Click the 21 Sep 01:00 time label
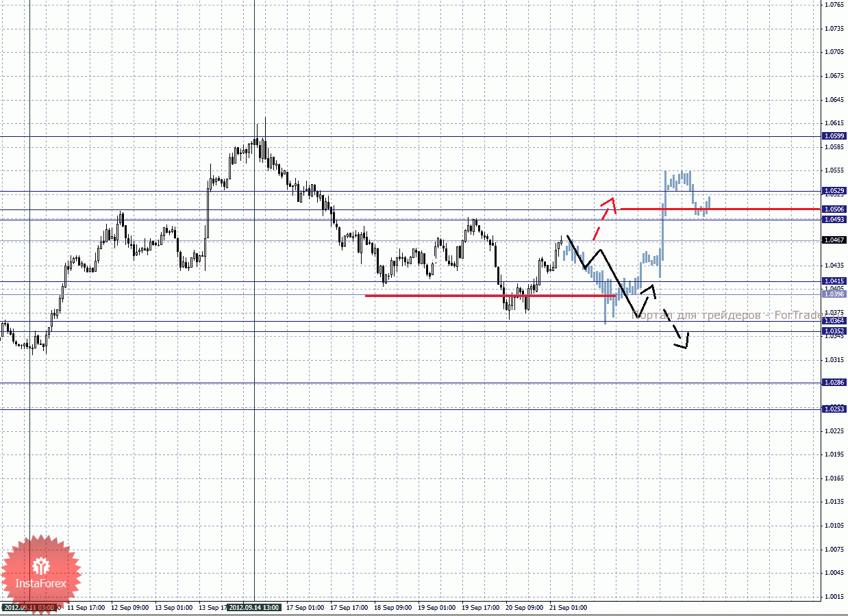Screen dimensions: 848x616 568,607
